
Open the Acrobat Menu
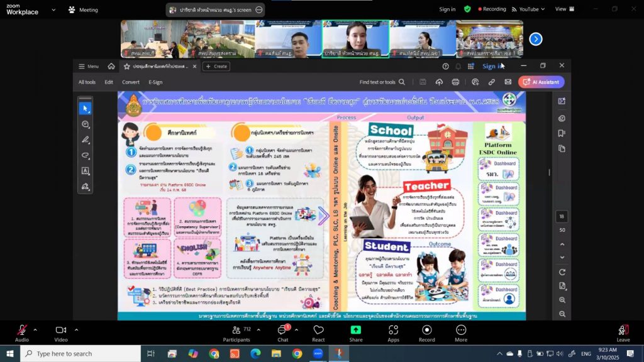coord(88,66)
